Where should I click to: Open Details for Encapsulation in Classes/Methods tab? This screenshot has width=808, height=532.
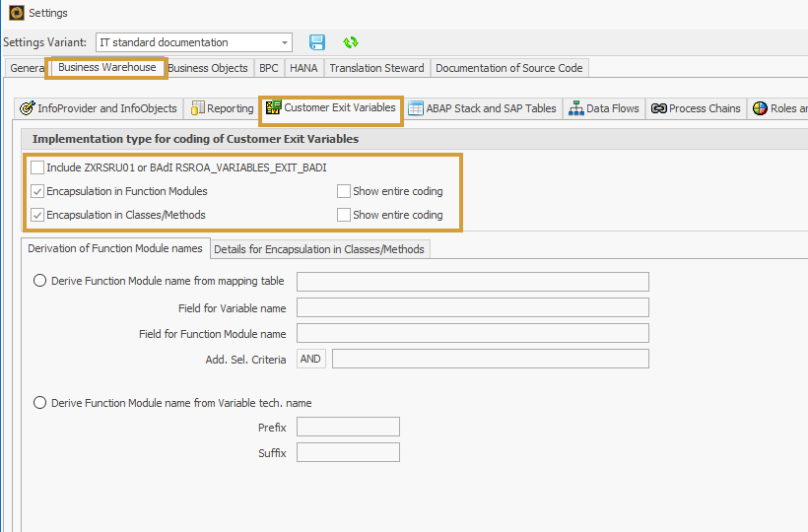click(x=319, y=249)
